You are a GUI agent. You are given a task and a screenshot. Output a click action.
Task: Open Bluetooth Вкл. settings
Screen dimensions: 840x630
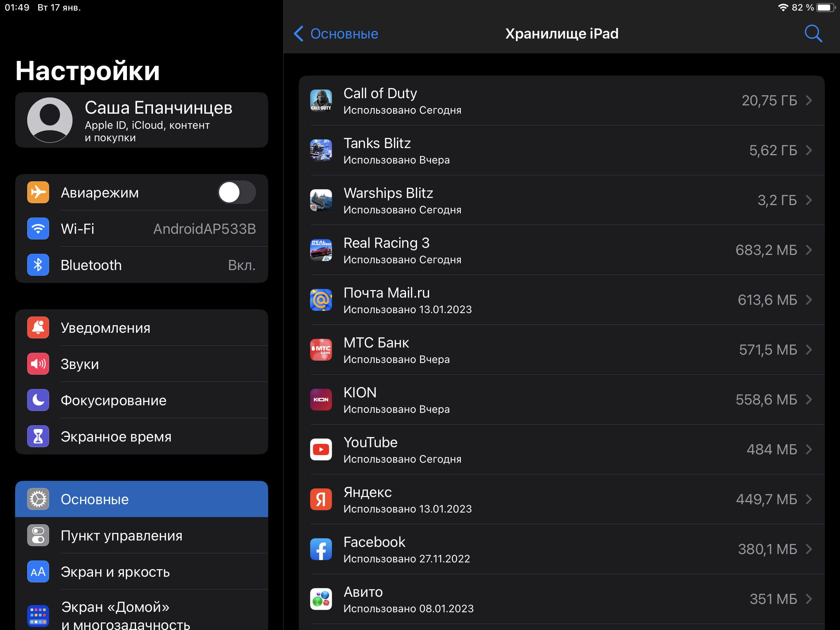[x=142, y=265]
